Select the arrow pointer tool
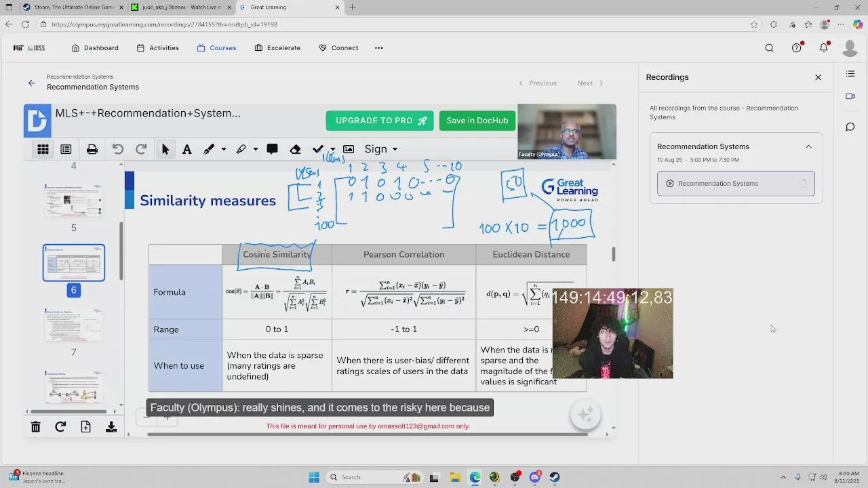 [165, 149]
